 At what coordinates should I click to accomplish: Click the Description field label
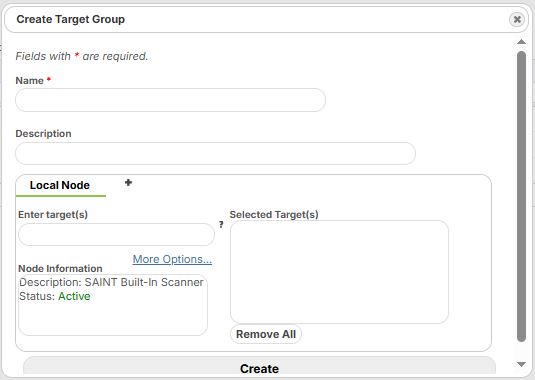tap(43, 134)
